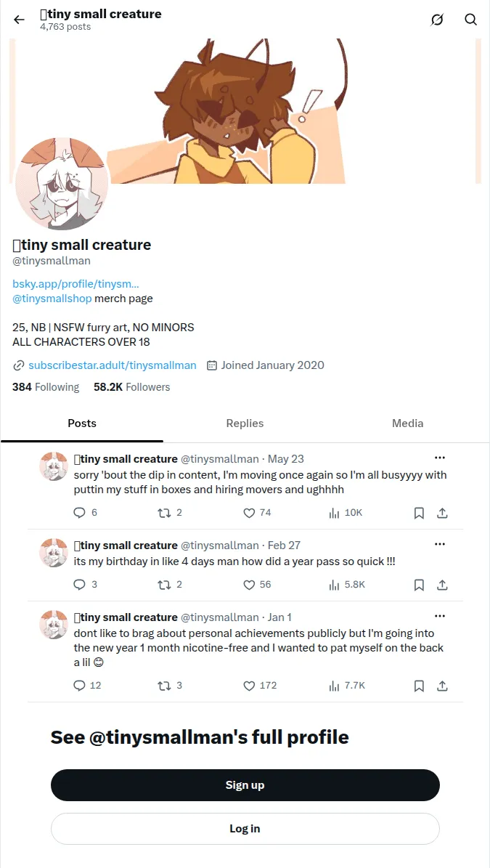
Task: Expand the three-dot menu on Jan 1 post
Action: point(440,616)
